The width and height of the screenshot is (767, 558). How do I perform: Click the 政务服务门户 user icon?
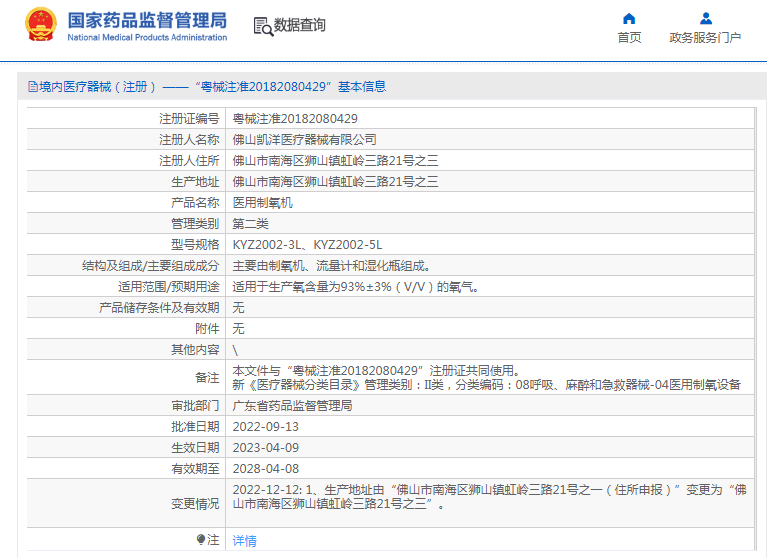tap(705, 19)
